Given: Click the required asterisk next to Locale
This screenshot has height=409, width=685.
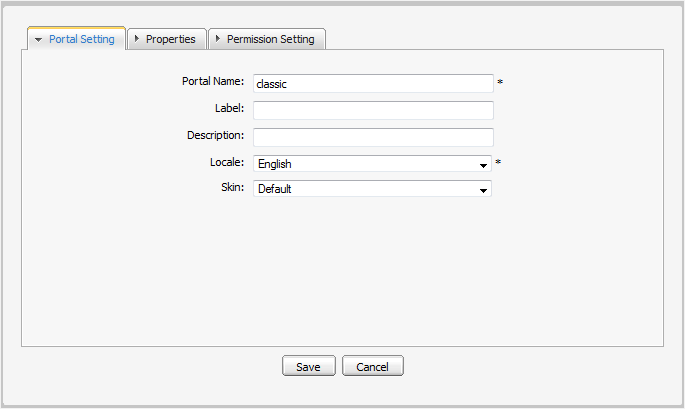Looking at the screenshot, I should tap(498, 163).
